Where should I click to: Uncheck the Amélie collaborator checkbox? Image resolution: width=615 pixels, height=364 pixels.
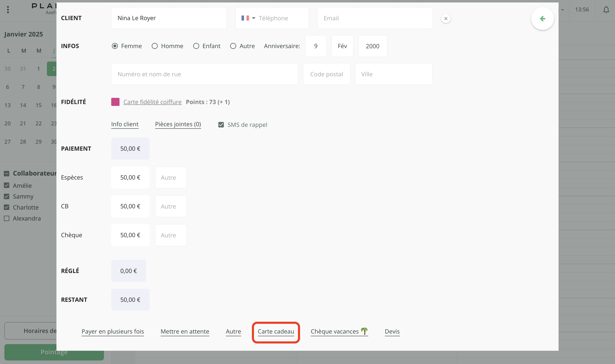click(7, 186)
